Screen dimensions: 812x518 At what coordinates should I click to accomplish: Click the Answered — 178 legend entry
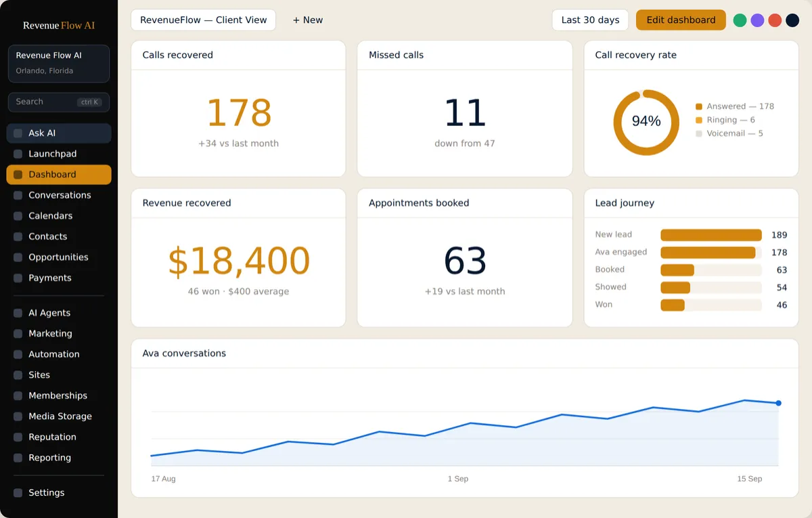click(735, 106)
